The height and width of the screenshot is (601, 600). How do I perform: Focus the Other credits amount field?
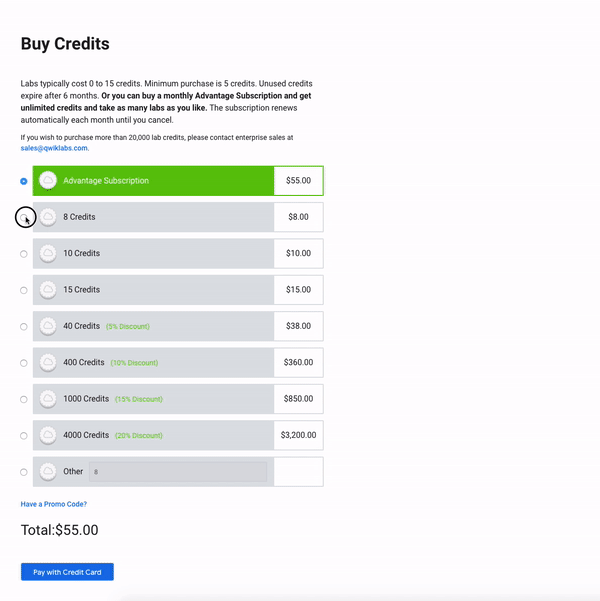click(x=178, y=472)
